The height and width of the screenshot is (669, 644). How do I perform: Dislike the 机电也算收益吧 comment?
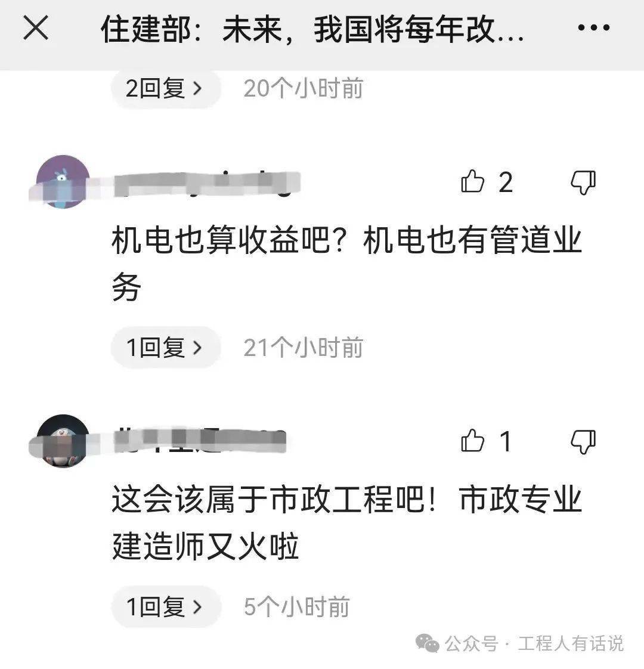click(x=583, y=182)
